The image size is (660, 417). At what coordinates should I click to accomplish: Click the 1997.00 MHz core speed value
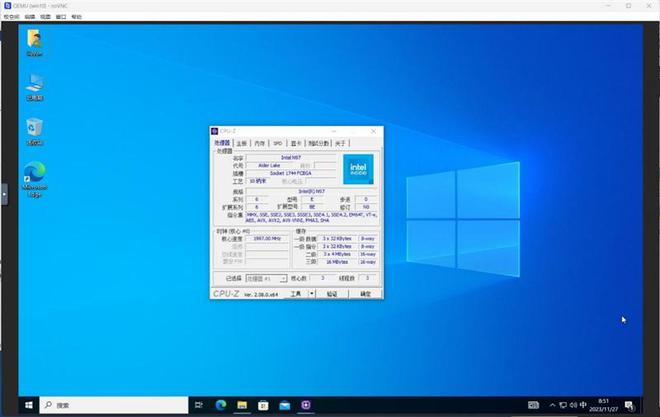[267, 239]
